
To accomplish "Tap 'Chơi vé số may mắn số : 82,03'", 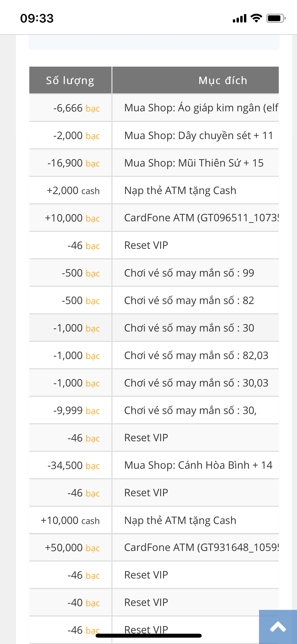I will click(x=196, y=355).
